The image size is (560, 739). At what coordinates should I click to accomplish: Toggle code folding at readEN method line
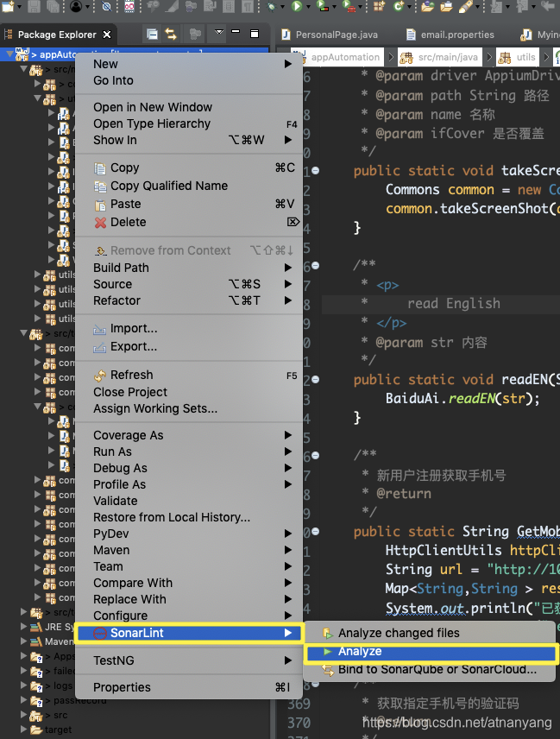click(x=316, y=379)
